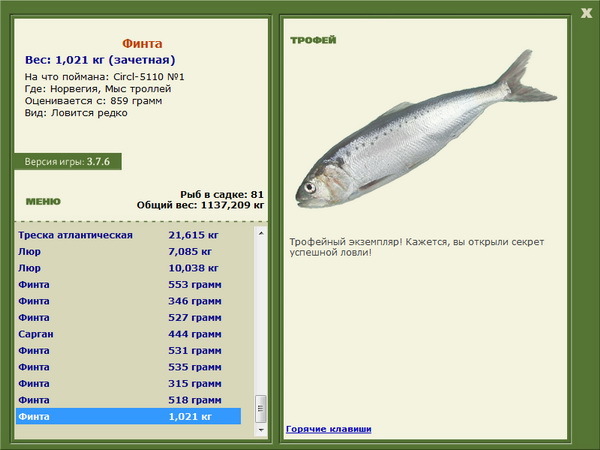
Task: Select the Финта 535 грамм row
Action: (129, 367)
